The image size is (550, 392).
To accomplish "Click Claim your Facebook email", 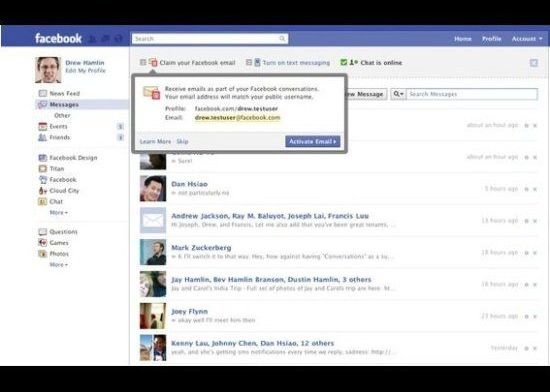I will [197, 63].
